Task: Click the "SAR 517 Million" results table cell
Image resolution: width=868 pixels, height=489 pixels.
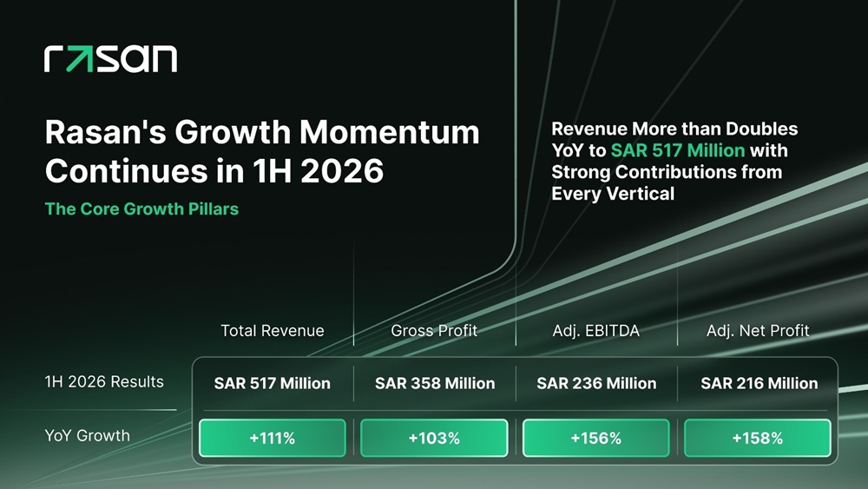Action: coord(273,383)
